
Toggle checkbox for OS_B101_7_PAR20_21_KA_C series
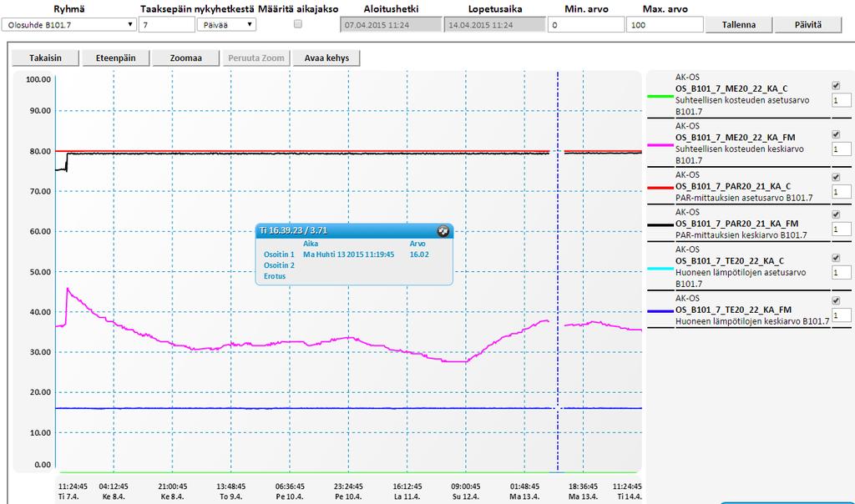click(x=836, y=177)
